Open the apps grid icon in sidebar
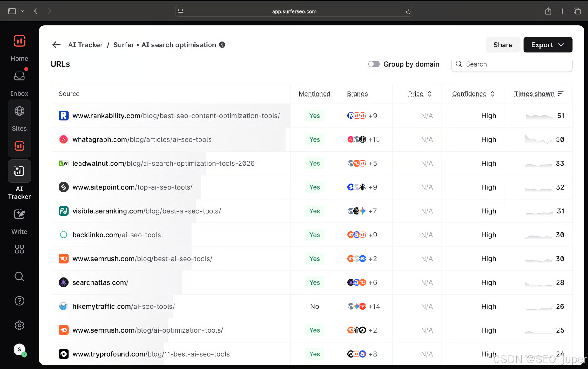The width and height of the screenshot is (588, 369). 19,249
